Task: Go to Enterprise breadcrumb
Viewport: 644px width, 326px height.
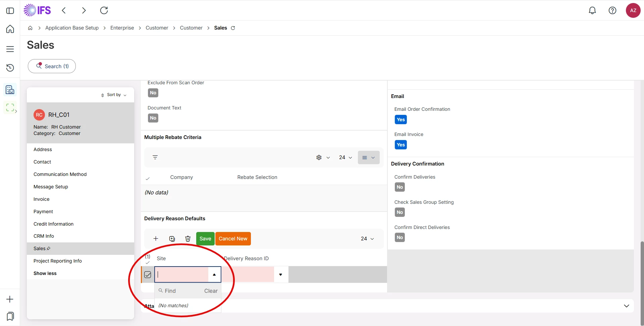Action: (122, 28)
